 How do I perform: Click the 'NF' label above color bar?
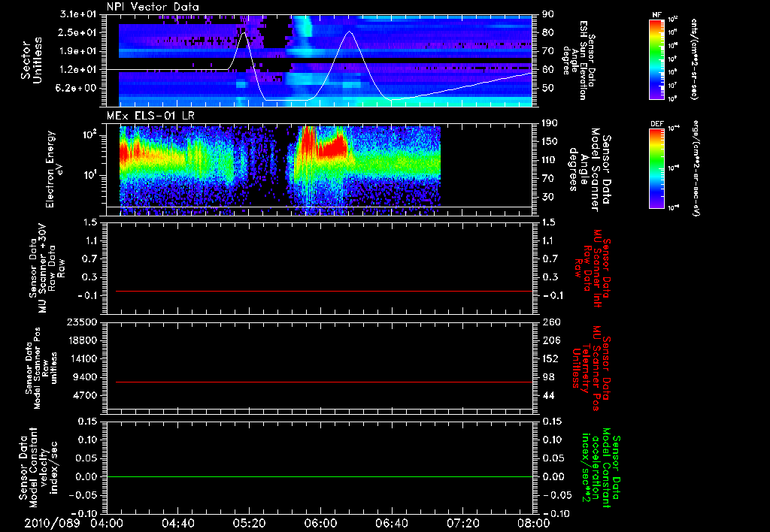tap(656, 15)
